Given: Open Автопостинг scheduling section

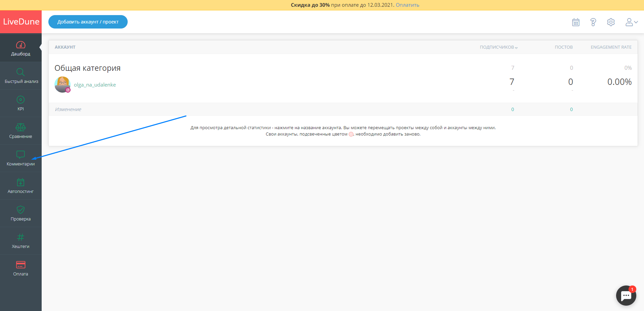Looking at the screenshot, I should [21, 186].
